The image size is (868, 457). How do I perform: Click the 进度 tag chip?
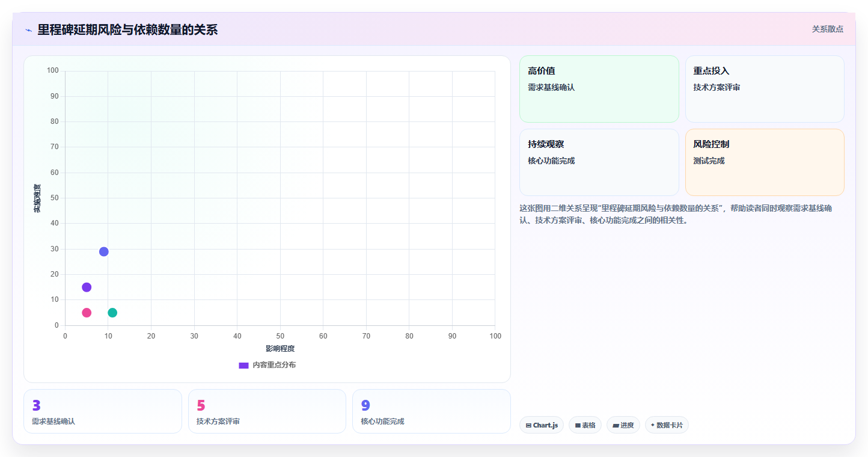[x=623, y=425]
